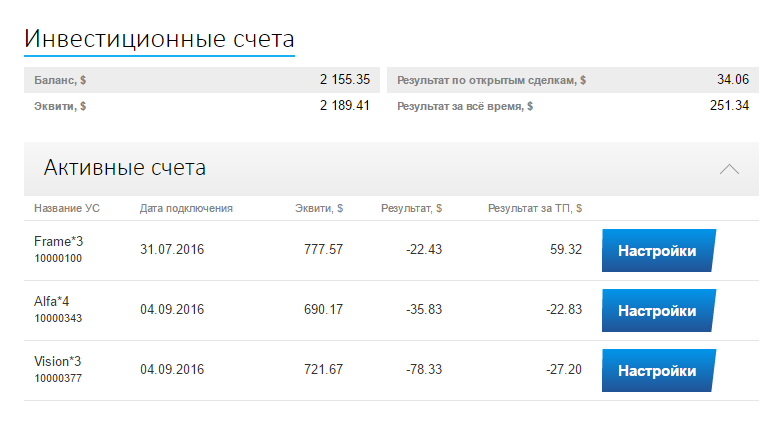Viewport: 781px width, 422px height.
Task: Click account number 10000100 under Frame*3
Action: [58, 259]
